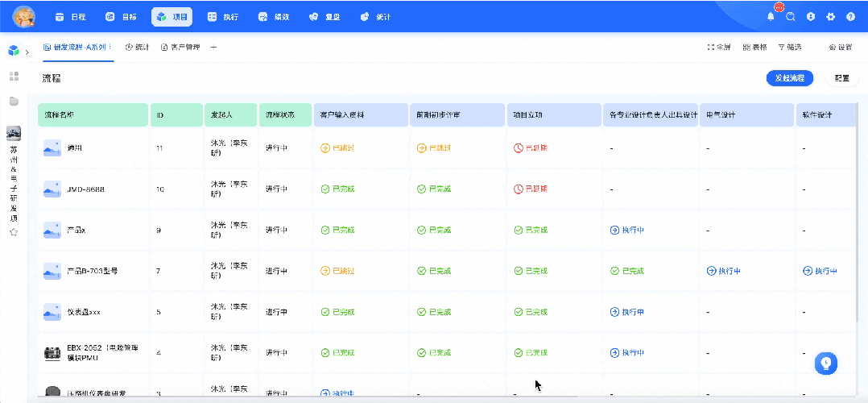Open the 执行中 step in the EBX-2052 row
The height and width of the screenshot is (403, 868).
point(627,353)
